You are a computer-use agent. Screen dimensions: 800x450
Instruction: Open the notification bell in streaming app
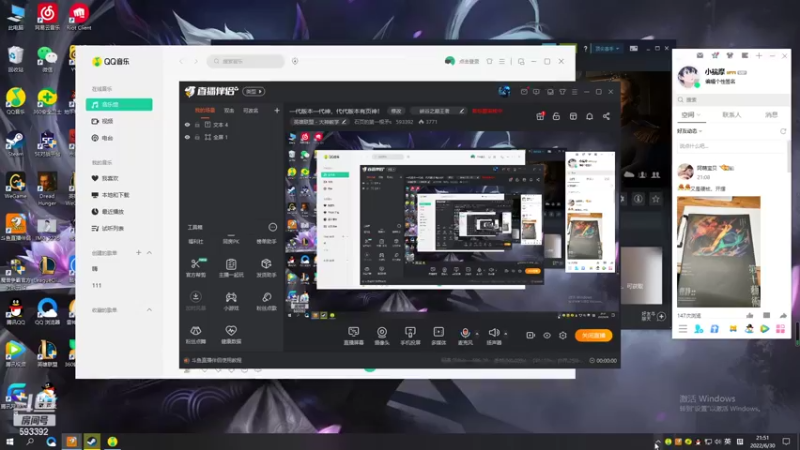589,116
